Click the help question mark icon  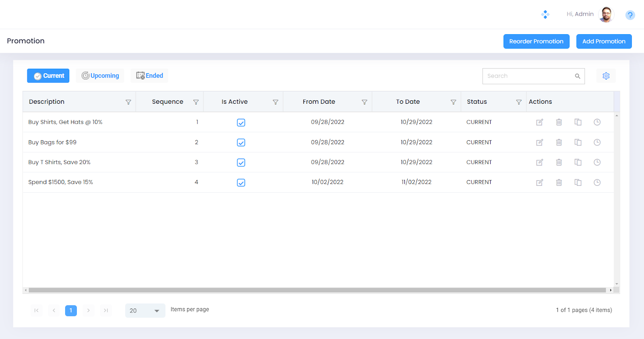tap(630, 15)
